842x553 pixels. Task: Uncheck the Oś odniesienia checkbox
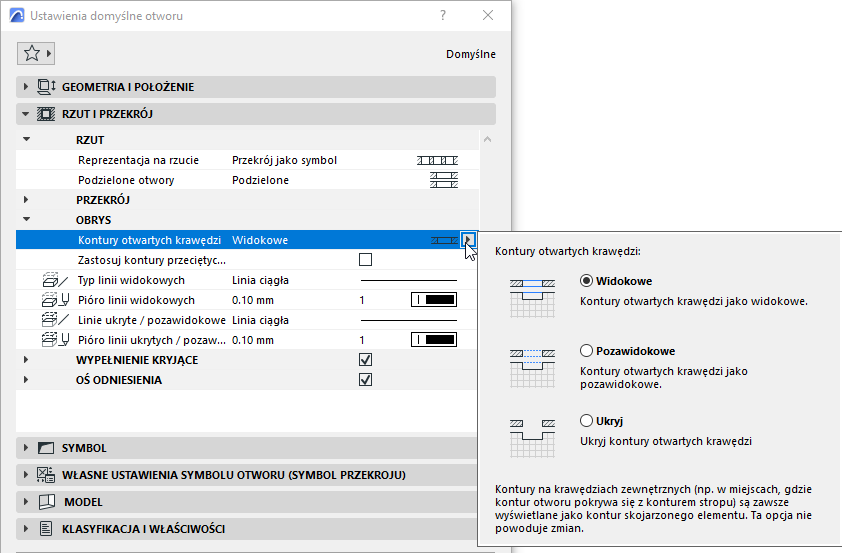(x=365, y=380)
